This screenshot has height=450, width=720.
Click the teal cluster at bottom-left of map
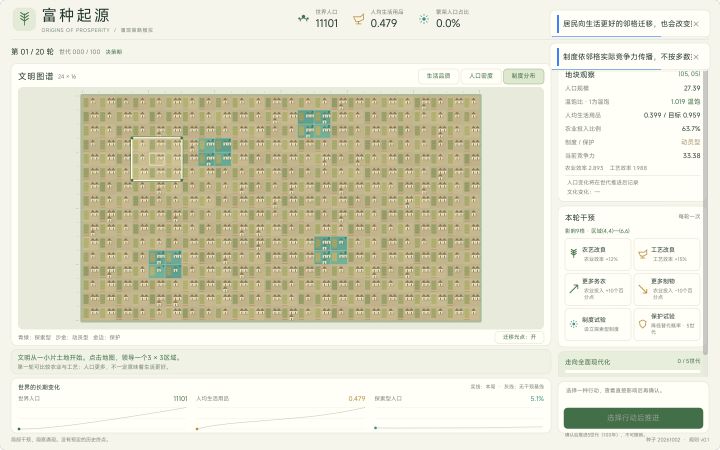click(x=165, y=264)
